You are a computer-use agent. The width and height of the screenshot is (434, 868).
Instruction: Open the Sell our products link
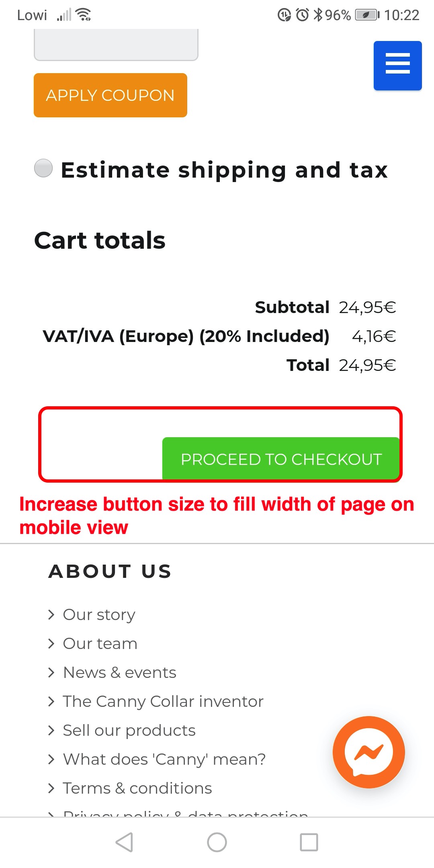point(129,731)
